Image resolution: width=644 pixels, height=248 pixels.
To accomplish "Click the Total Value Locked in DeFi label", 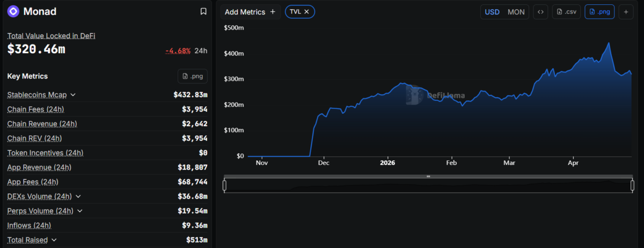I will pos(51,35).
